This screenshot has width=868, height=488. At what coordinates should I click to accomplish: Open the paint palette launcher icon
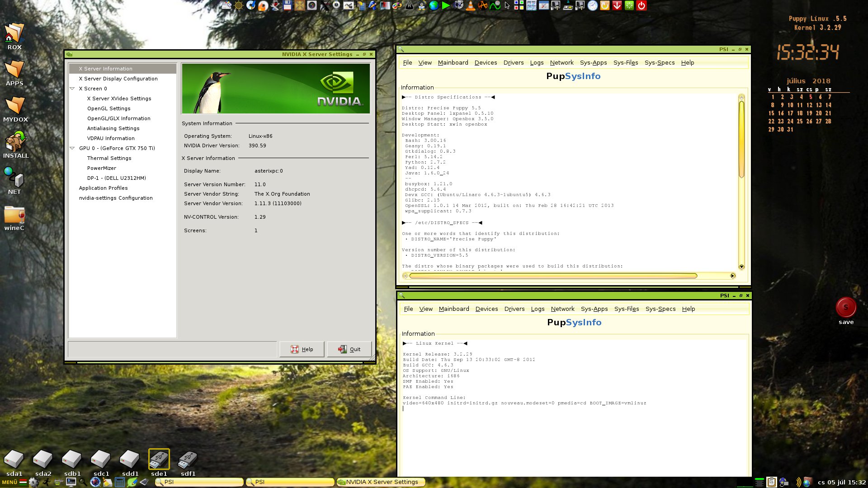[x=397, y=5]
